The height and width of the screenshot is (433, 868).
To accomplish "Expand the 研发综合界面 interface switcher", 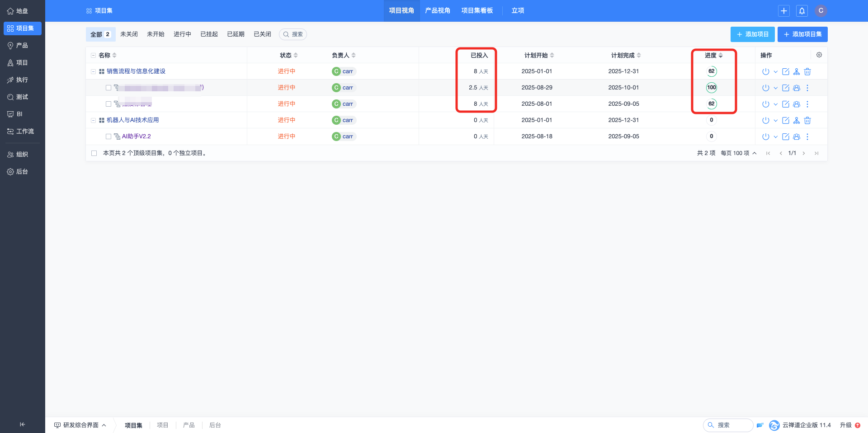I will [80, 425].
